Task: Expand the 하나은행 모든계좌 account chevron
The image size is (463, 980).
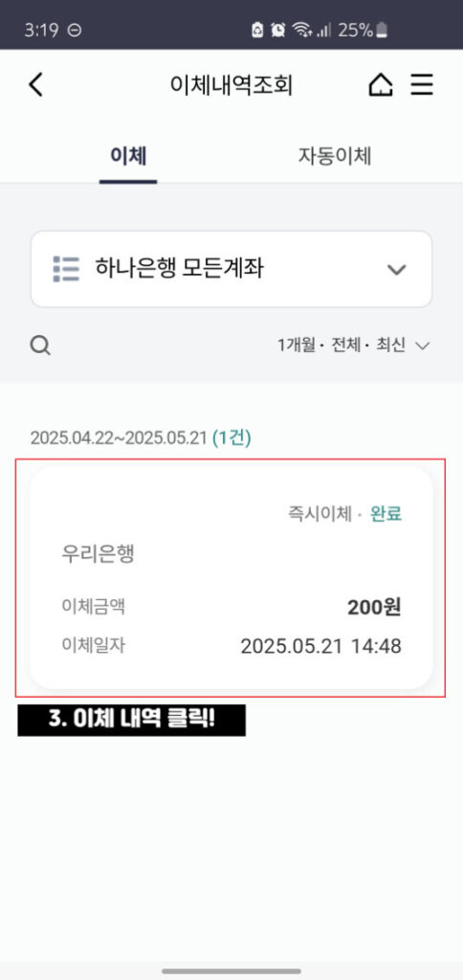Action: pos(397,269)
